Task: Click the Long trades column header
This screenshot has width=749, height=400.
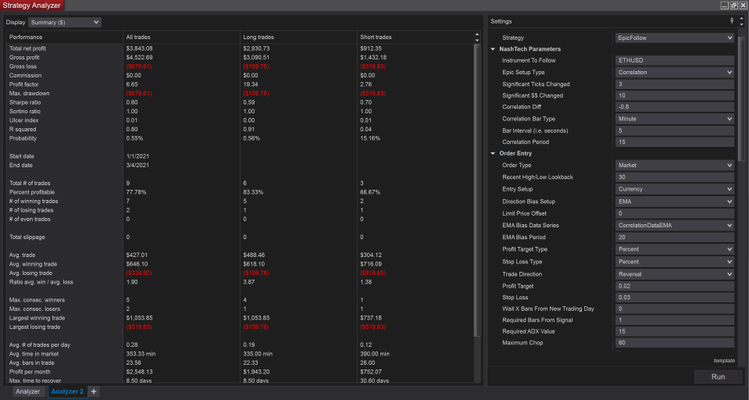Action: click(x=260, y=37)
